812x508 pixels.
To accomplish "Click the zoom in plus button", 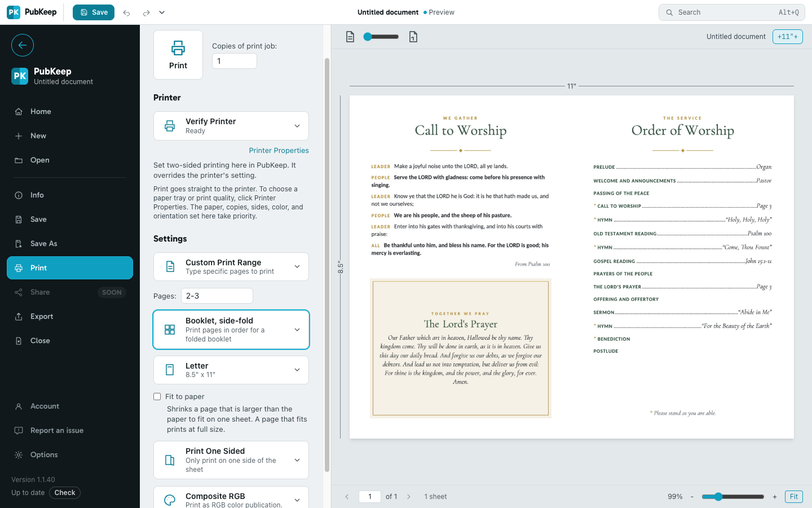I will click(x=775, y=497).
